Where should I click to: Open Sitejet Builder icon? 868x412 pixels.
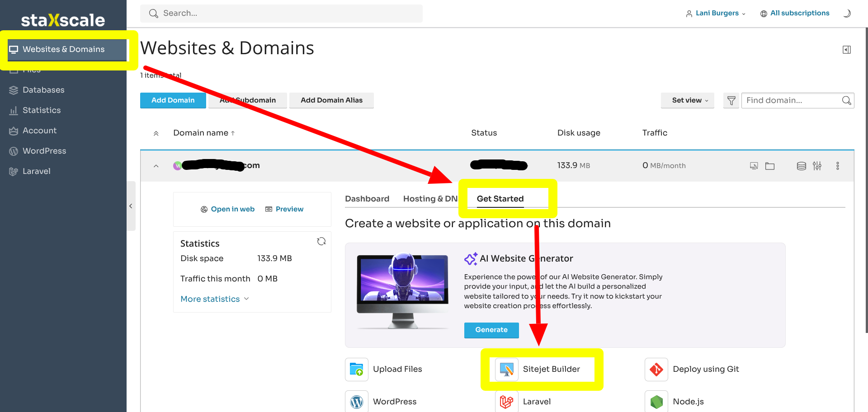[507, 370]
